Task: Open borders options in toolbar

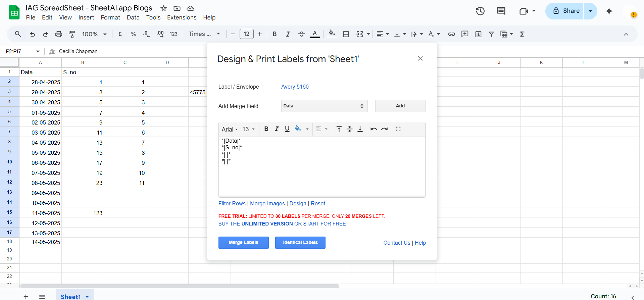Action: 346,34
